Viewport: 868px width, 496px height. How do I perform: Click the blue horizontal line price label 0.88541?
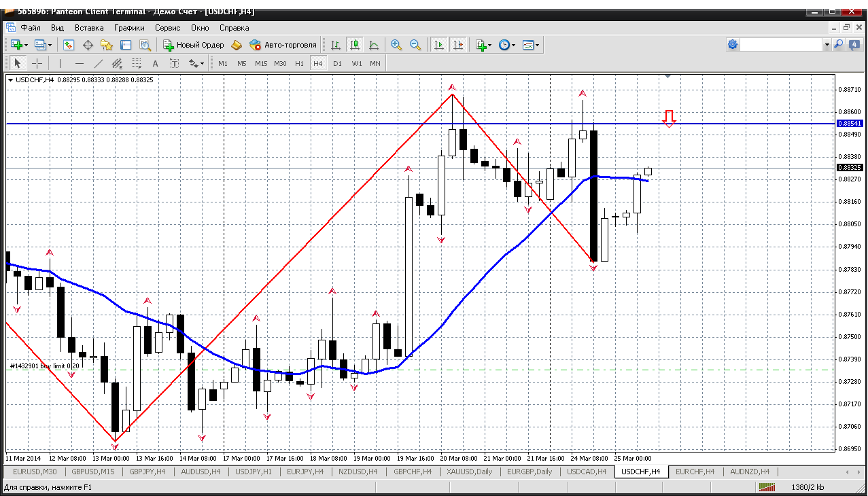[850, 124]
